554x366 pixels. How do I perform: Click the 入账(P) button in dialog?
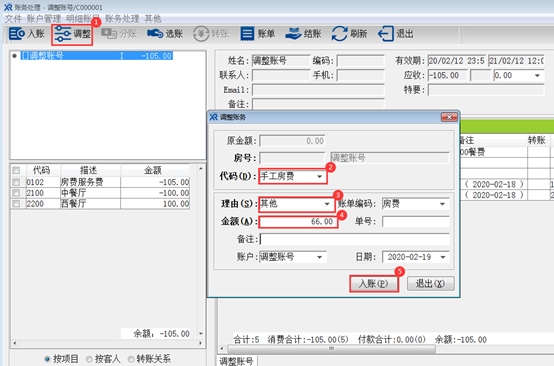click(374, 284)
